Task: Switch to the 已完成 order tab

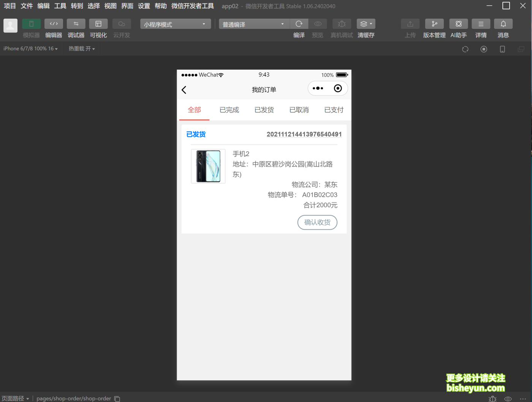Action: pyautogui.click(x=229, y=110)
